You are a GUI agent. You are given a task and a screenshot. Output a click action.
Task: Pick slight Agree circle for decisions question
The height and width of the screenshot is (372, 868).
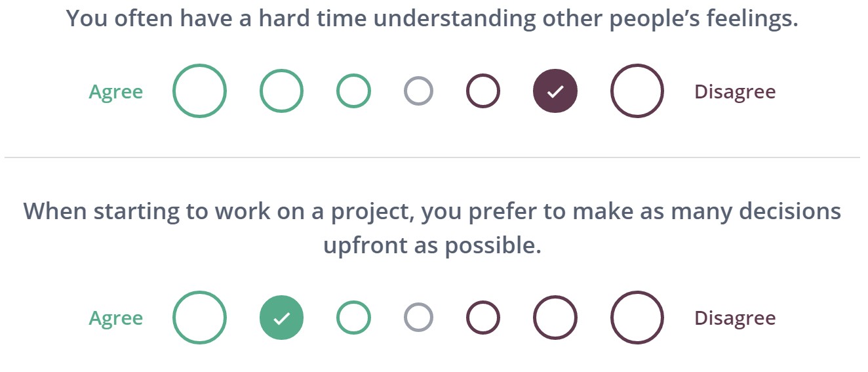[x=353, y=318]
